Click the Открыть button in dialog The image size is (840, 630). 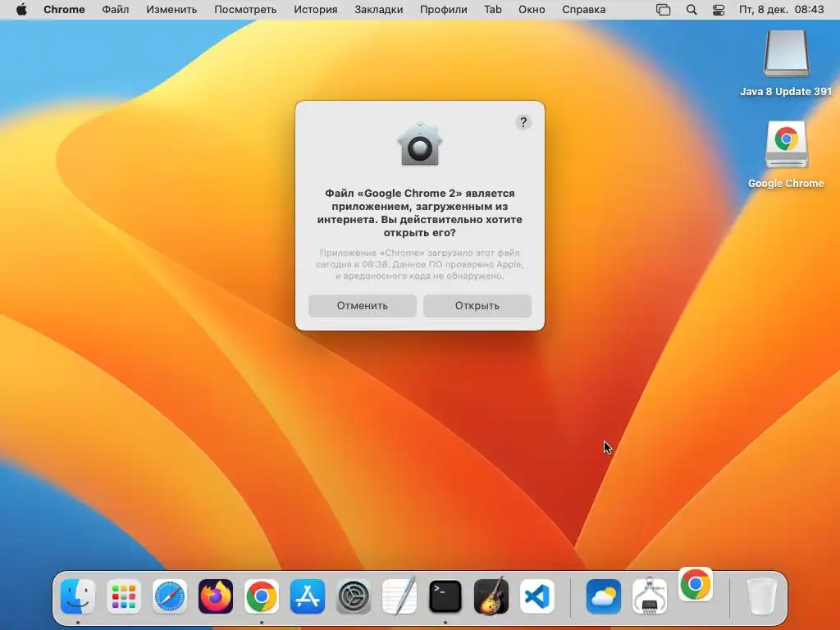[x=477, y=306]
